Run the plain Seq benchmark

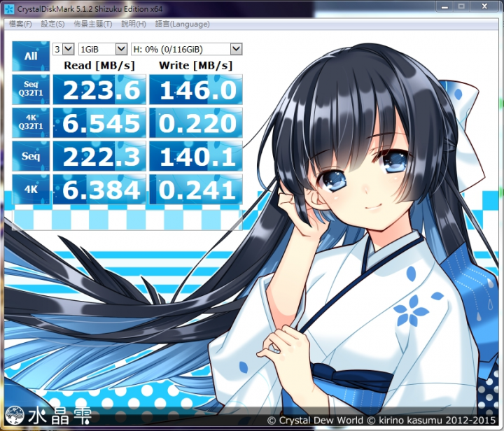[31, 156]
